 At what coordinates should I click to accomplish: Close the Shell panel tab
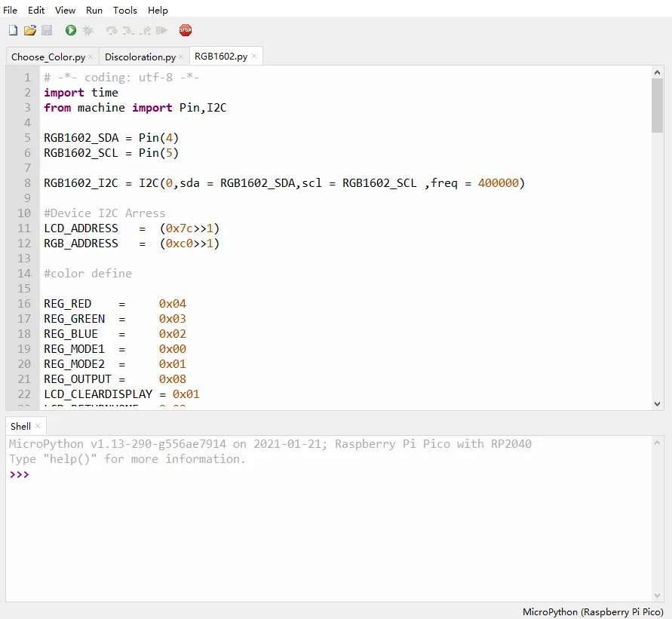pyautogui.click(x=38, y=426)
